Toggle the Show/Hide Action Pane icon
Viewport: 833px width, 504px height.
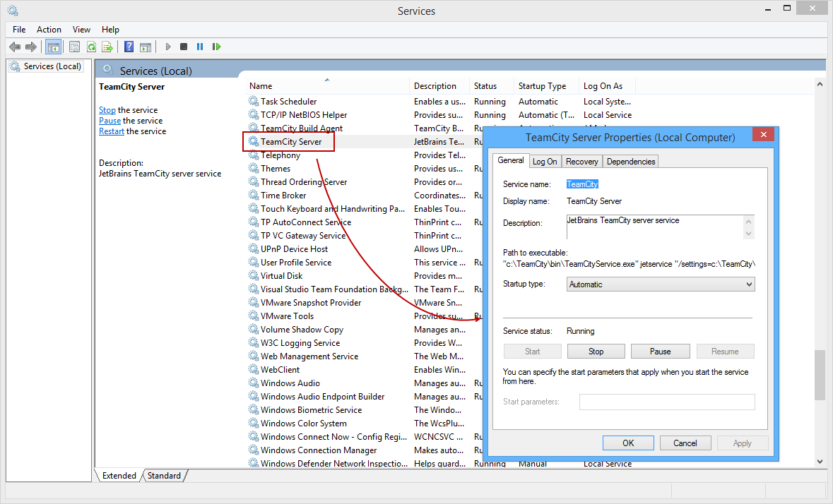click(x=146, y=47)
